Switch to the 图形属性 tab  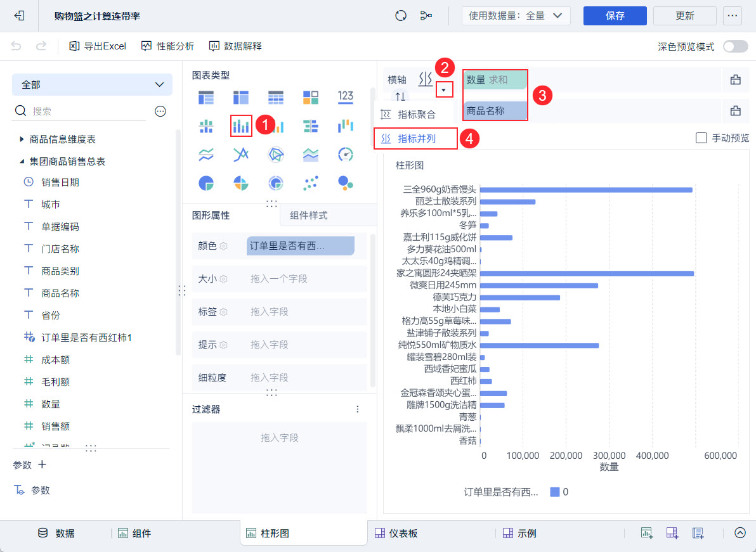(x=211, y=215)
